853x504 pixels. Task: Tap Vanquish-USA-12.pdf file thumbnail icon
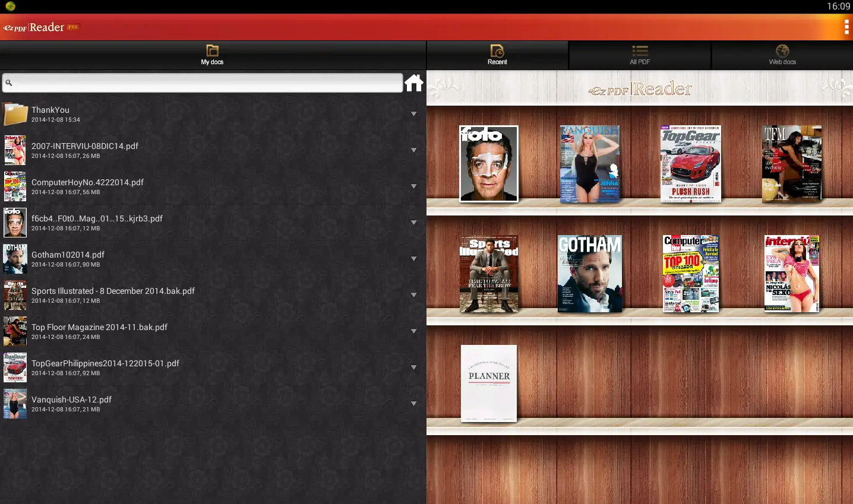pos(15,404)
